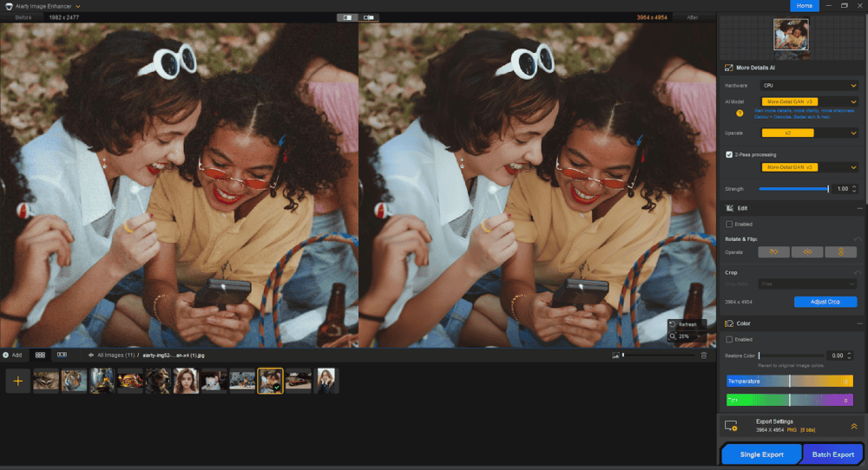The width and height of the screenshot is (868, 470).
Task: Click the Temperature color slider
Action: click(789, 381)
